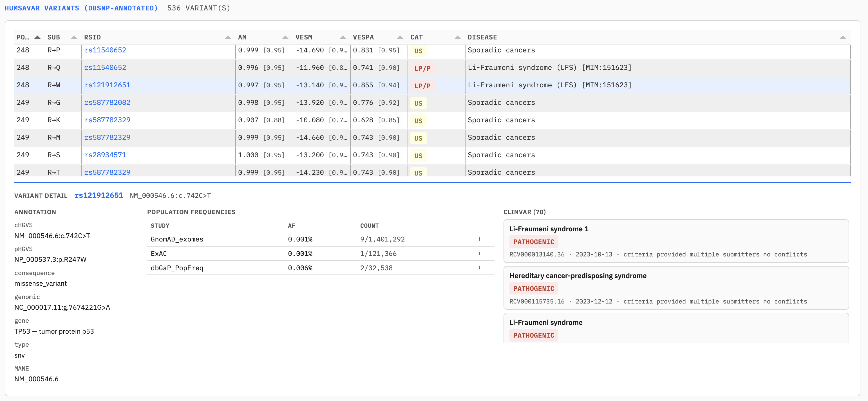Open Li-Fraumeni syndrome 1 ClinVar card
868x401 pixels.
(676, 241)
